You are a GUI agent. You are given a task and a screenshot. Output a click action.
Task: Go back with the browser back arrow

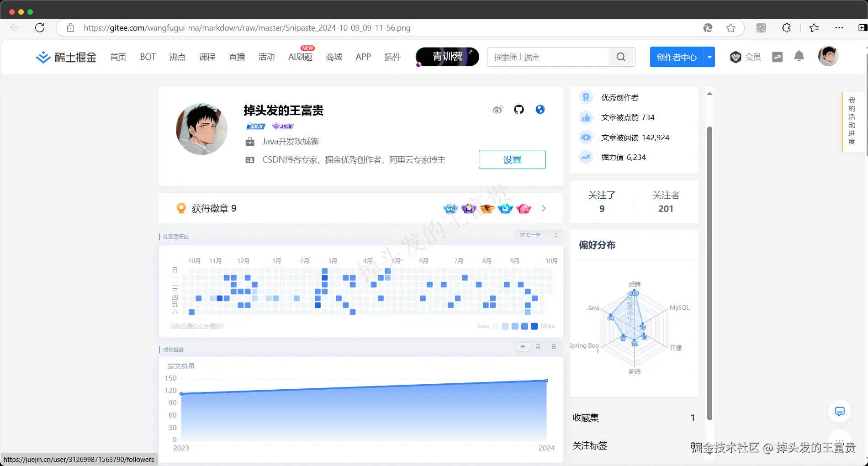point(15,28)
